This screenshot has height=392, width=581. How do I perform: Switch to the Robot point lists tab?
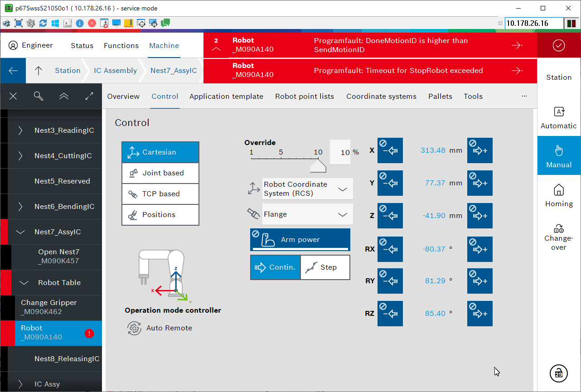pyautogui.click(x=304, y=96)
